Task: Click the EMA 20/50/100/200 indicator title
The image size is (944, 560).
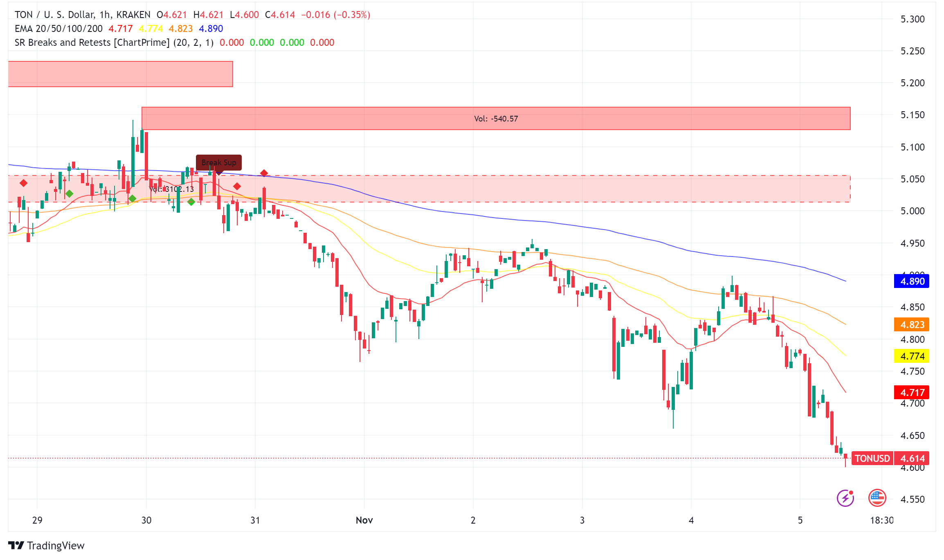Action: [x=58, y=29]
